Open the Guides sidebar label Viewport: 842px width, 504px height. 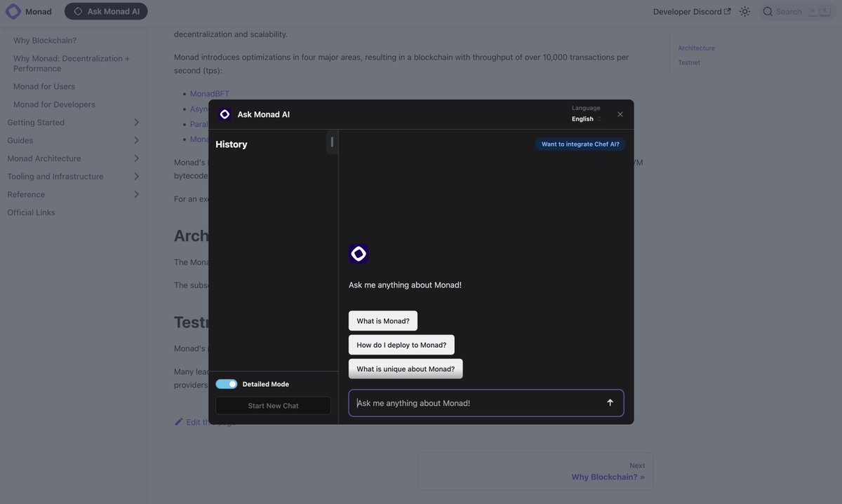pos(20,141)
